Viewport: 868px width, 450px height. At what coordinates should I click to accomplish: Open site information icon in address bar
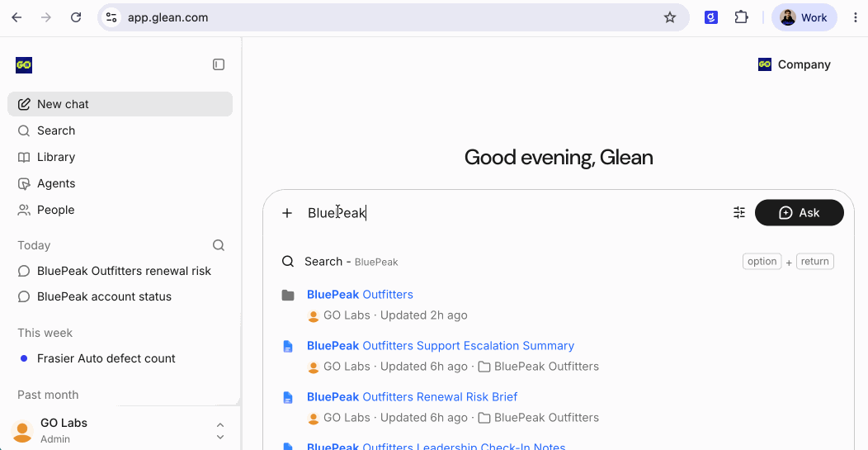click(111, 17)
